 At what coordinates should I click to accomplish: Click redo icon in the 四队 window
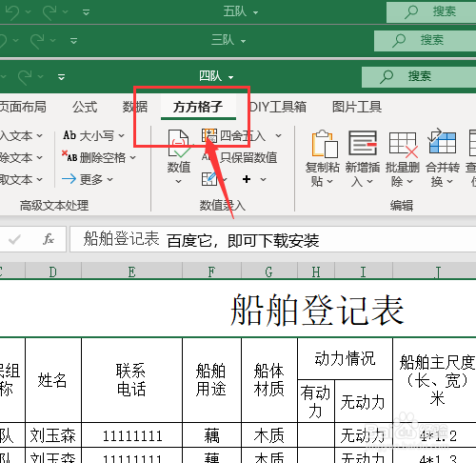click(26, 77)
